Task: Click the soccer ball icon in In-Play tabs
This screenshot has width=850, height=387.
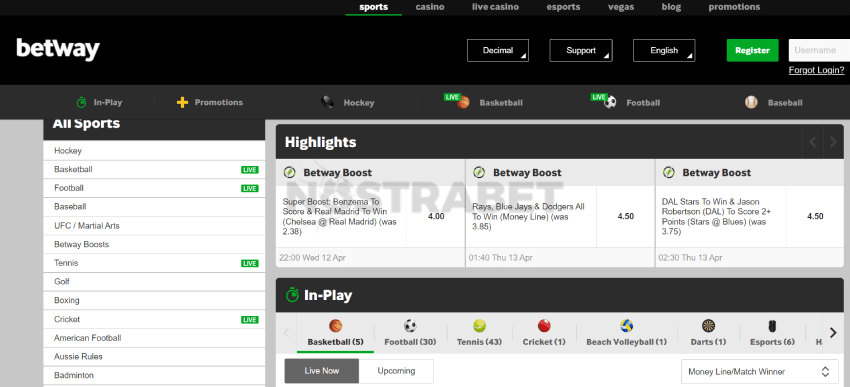Action: click(x=410, y=326)
